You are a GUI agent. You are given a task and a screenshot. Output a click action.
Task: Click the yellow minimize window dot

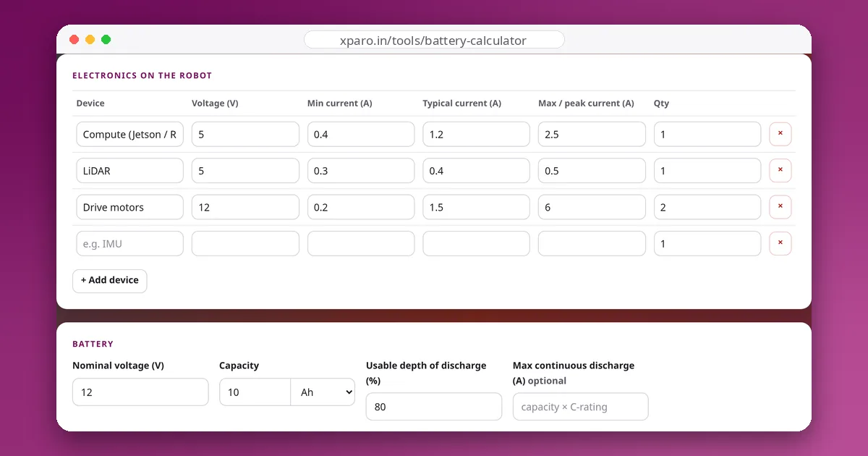click(x=90, y=40)
